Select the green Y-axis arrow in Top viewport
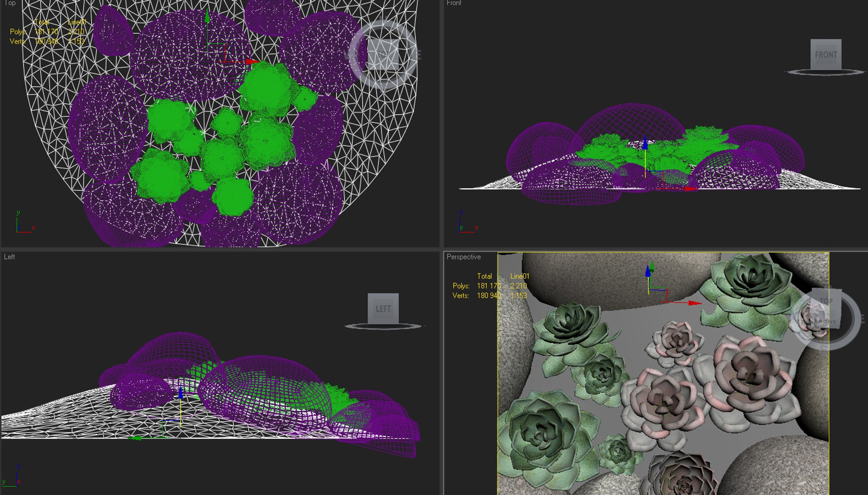 click(x=207, y=16)
